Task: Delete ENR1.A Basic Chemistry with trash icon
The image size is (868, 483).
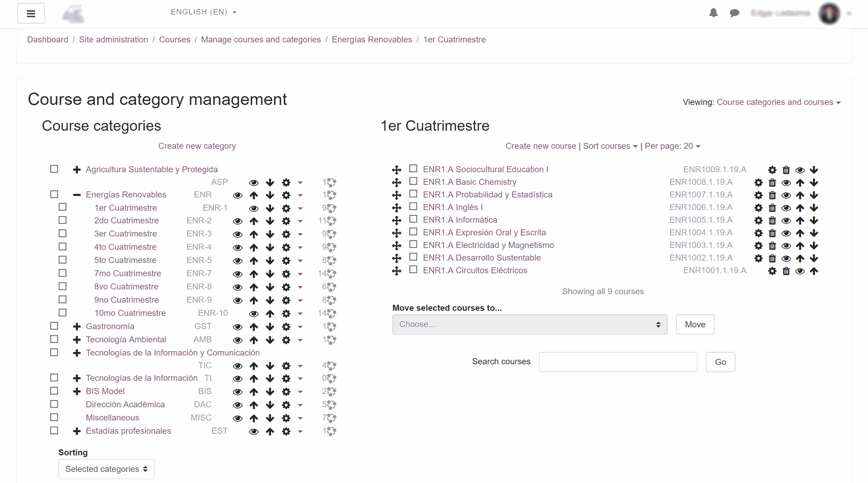Action: coord(772,183)
